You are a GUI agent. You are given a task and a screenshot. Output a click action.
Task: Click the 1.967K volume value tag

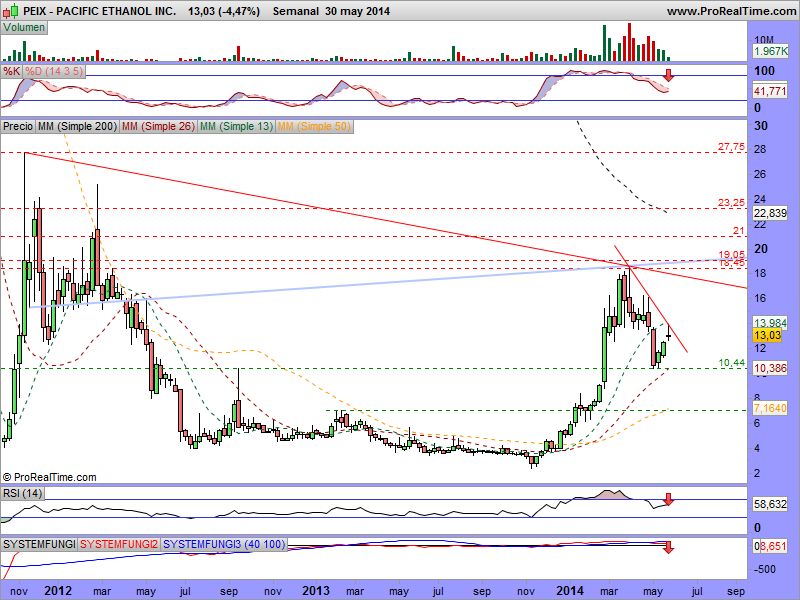click(x=771, y=51)
